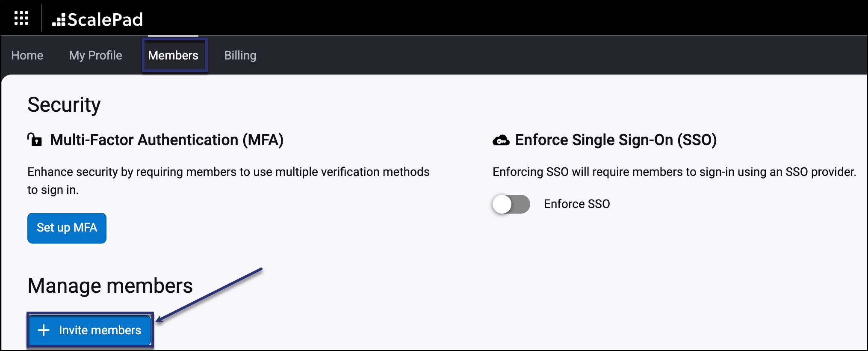The image size is (868, 351).
Task: Click the ScalePad wordmark text
Action: coord(105,20)
